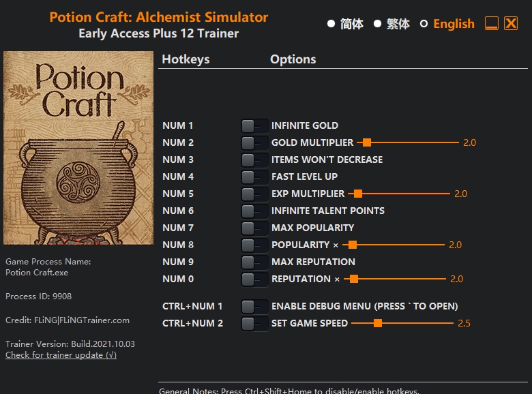Toggle Max Popularity on
This screenshot has width=532, height=394.
[254, 228]
